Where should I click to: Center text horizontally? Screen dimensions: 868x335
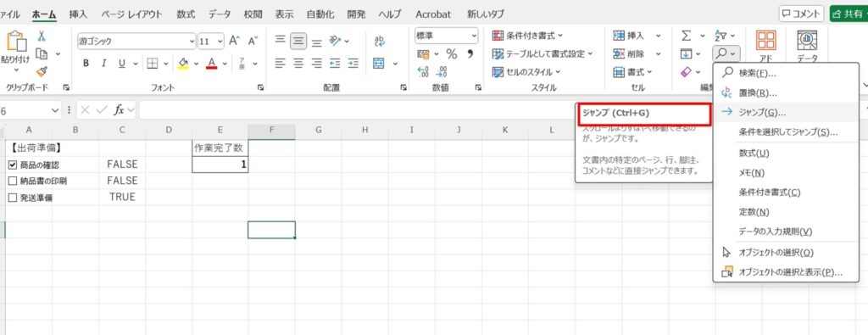point(298,63)
